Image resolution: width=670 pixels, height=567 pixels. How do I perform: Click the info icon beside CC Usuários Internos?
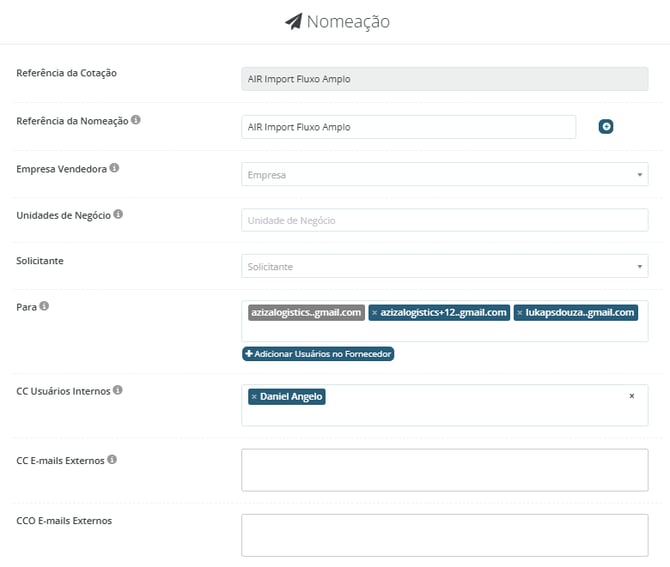pos(118,390)
